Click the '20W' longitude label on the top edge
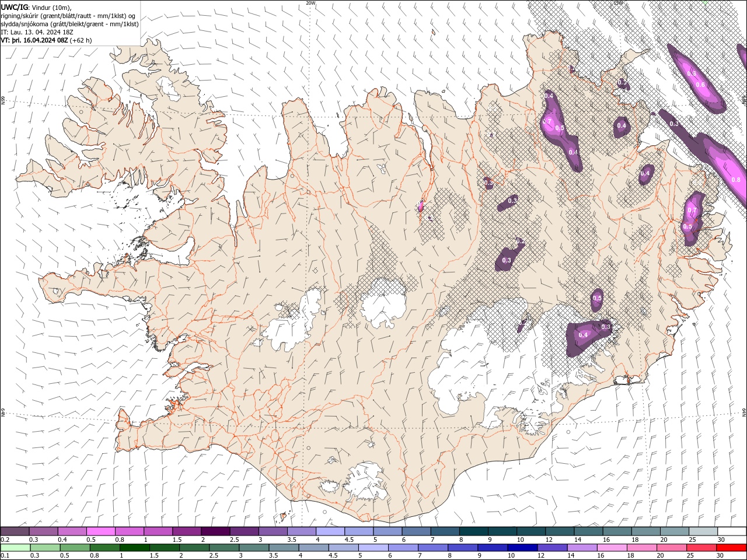 tap(310, 3)
